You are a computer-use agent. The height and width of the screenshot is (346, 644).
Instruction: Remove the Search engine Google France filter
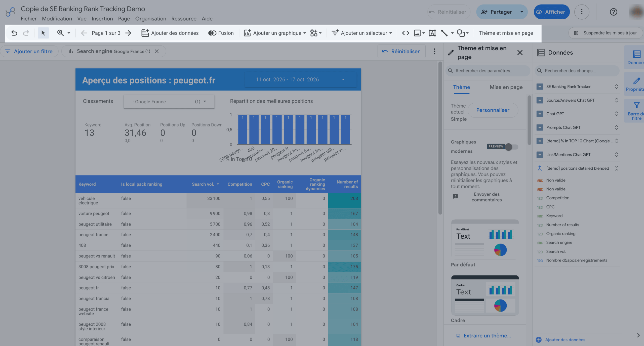pyautogui.click(x=157, y=51)
